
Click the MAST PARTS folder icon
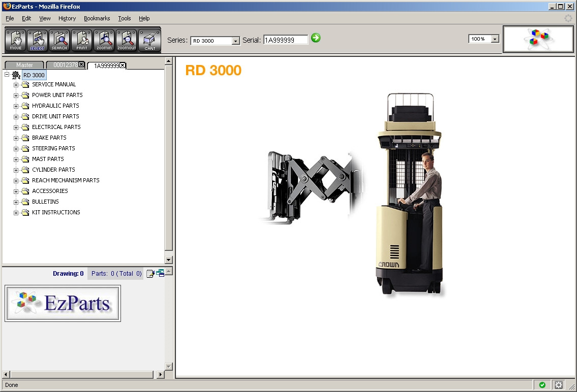[25, 159]
